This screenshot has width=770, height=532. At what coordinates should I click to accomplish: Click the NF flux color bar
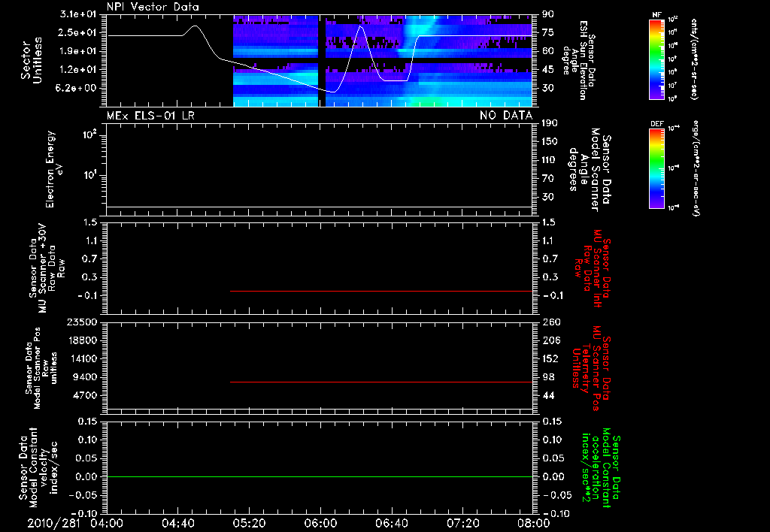tap(656, 59)
